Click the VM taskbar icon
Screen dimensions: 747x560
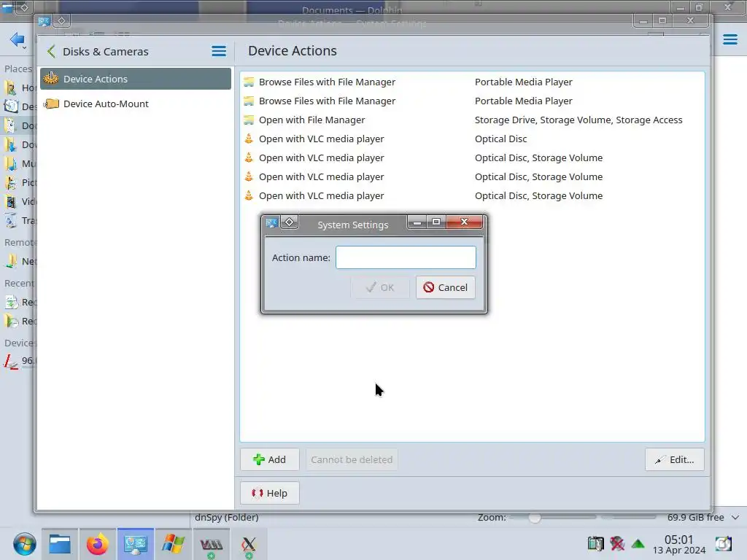pos(211,544)
